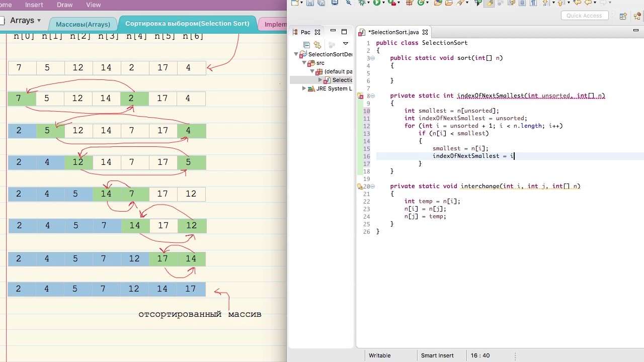
Task: Click 'public class SelectionSort' on line 1
Action: point(422,43)
